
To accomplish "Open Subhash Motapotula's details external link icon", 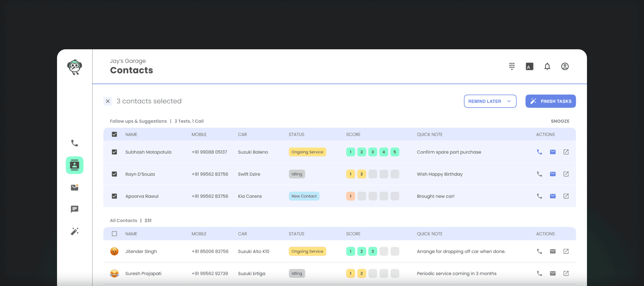I will [566, 152].
